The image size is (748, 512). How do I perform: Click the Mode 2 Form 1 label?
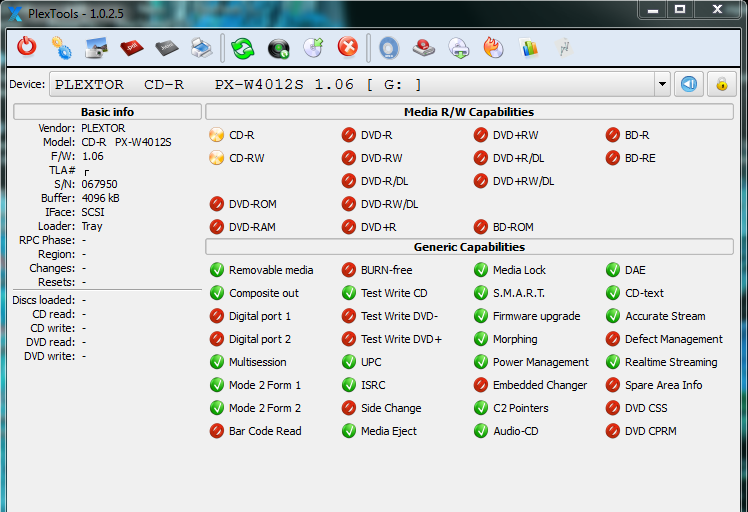pos(265,385)
